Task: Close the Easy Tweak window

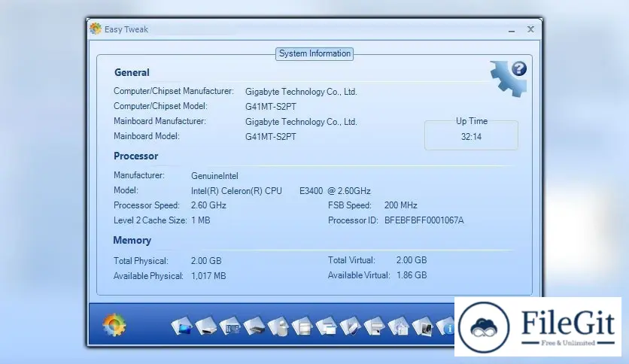Action: [530, 29]
